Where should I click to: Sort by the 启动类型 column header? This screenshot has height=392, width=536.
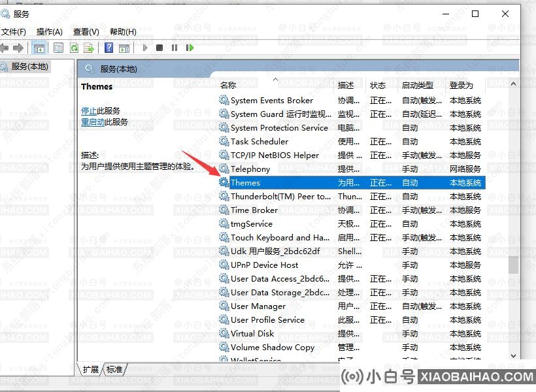[422, 85]
